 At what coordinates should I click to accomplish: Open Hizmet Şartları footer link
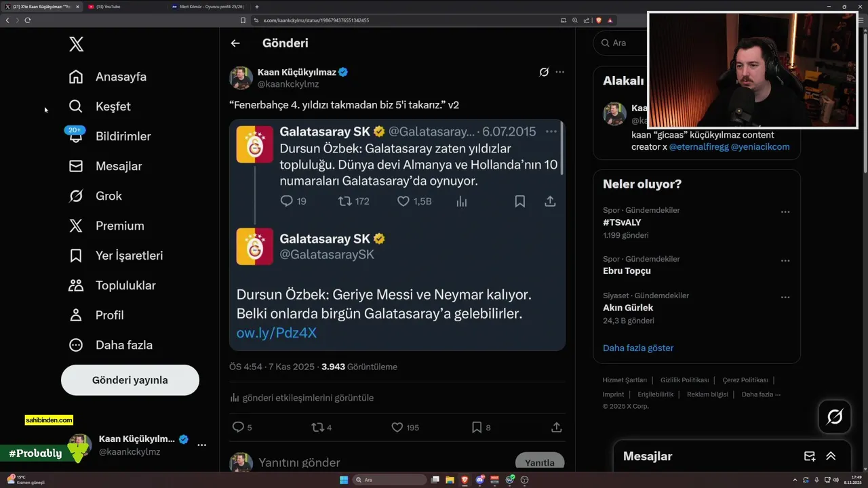tap(625, 380)
